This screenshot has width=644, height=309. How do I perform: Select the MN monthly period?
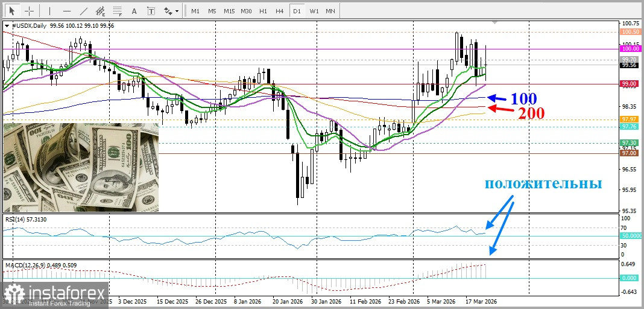(x=330, y=11)
